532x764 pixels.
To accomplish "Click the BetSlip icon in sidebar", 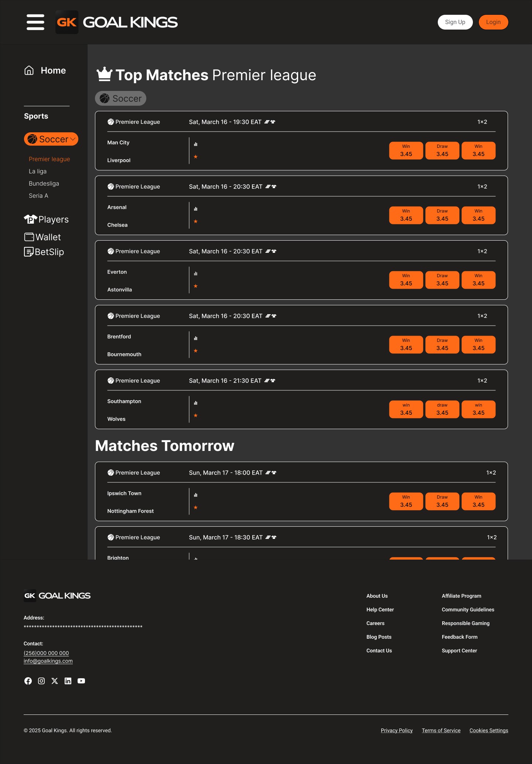I will tap(29, 252).
